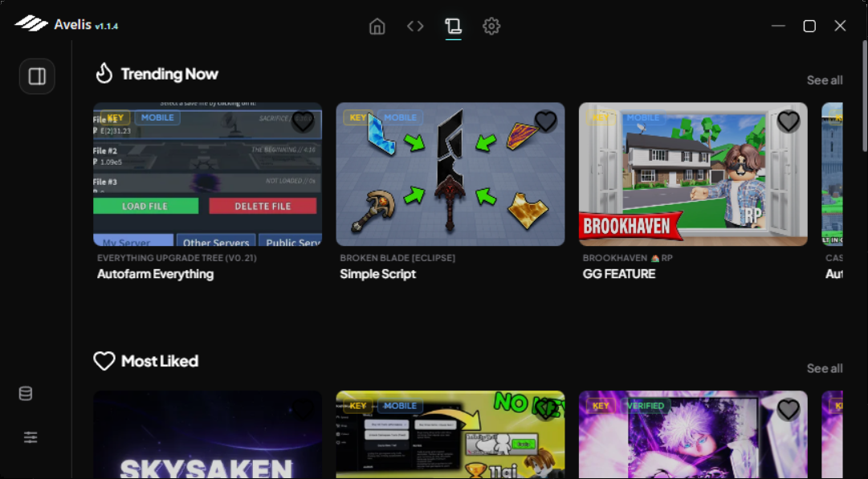The width and height of the screenshot is (868, 479).
Task: Click the Trending Now heading
Action: (x=169, y=74)
